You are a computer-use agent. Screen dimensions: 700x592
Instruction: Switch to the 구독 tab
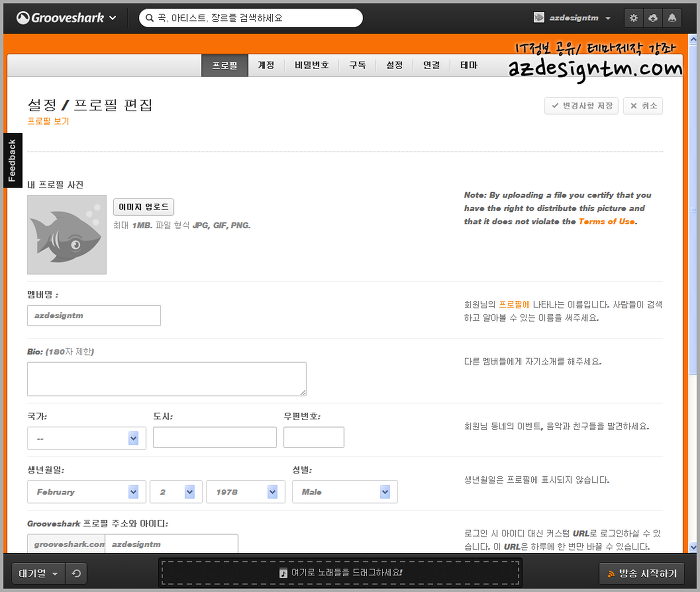(x=357, y=65)
